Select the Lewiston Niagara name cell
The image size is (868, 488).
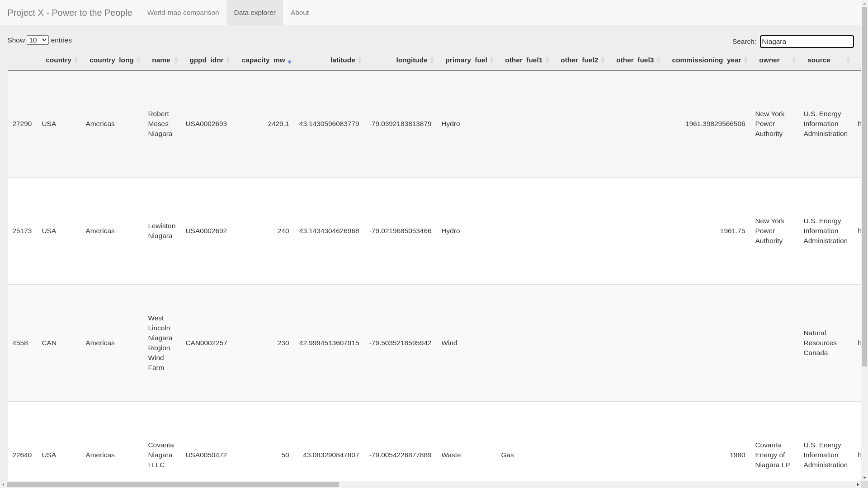[161, 231]
